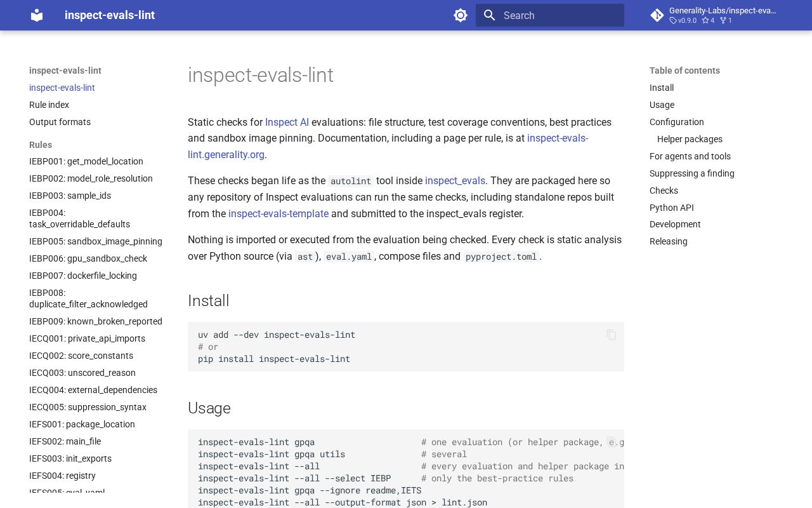Open rule IEBP007: dockerfile_locking
Screen dimensions: 812x508
click(x=83, y=276)
